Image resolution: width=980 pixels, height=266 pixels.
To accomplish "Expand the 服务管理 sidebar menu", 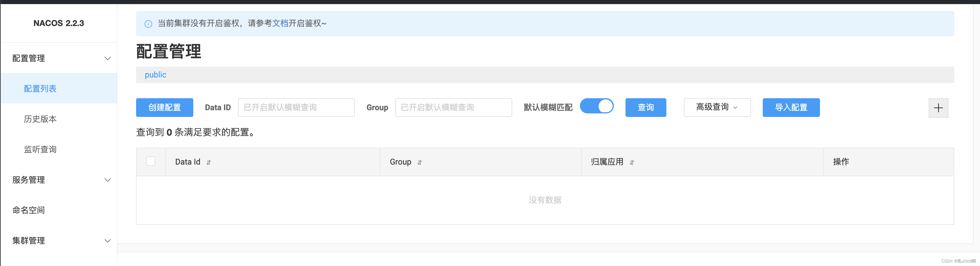I will tap(59, 180).
